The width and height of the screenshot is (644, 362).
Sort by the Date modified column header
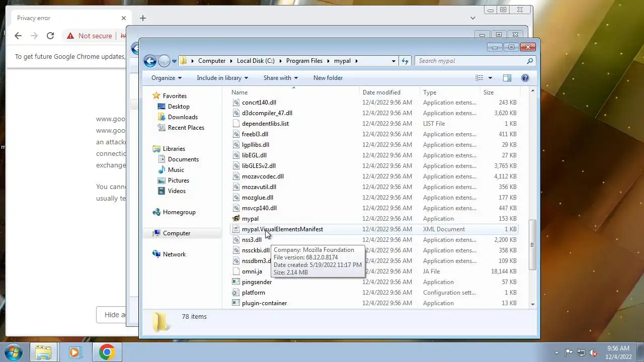pos(390,93)
